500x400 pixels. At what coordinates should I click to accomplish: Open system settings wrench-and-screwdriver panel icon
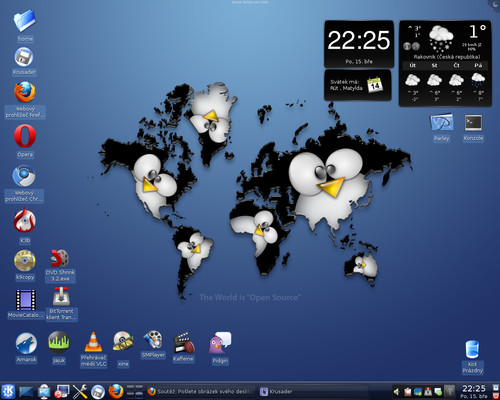click(x=80, y=391)
